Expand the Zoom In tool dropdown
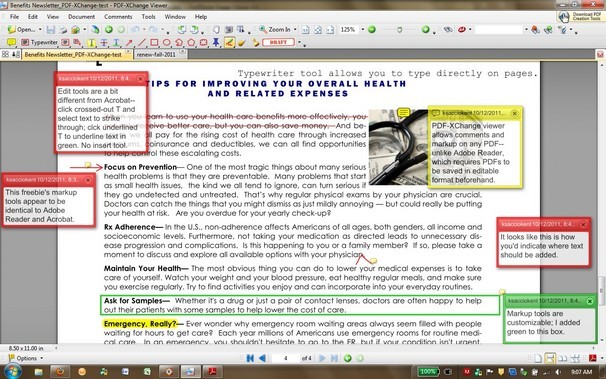This screenshot has width=606, height=379. pos(295,29)
